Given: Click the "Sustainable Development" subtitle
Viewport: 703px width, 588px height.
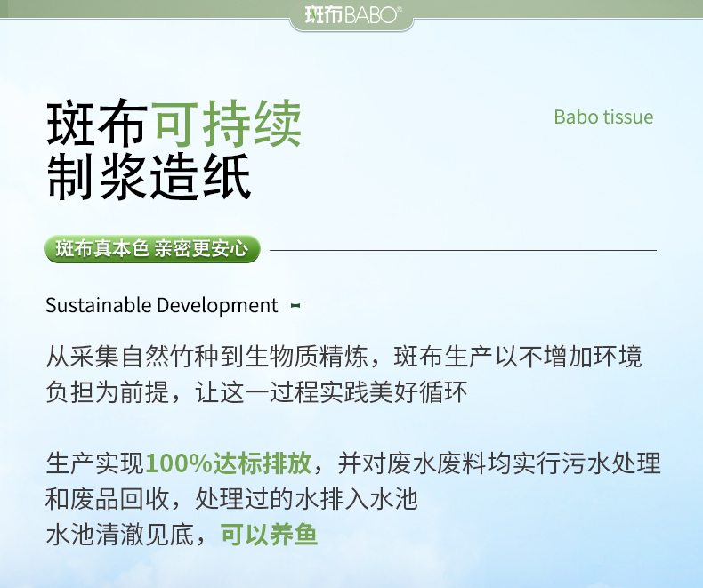Looking at the screenshot, I should [x=162, y=306].
